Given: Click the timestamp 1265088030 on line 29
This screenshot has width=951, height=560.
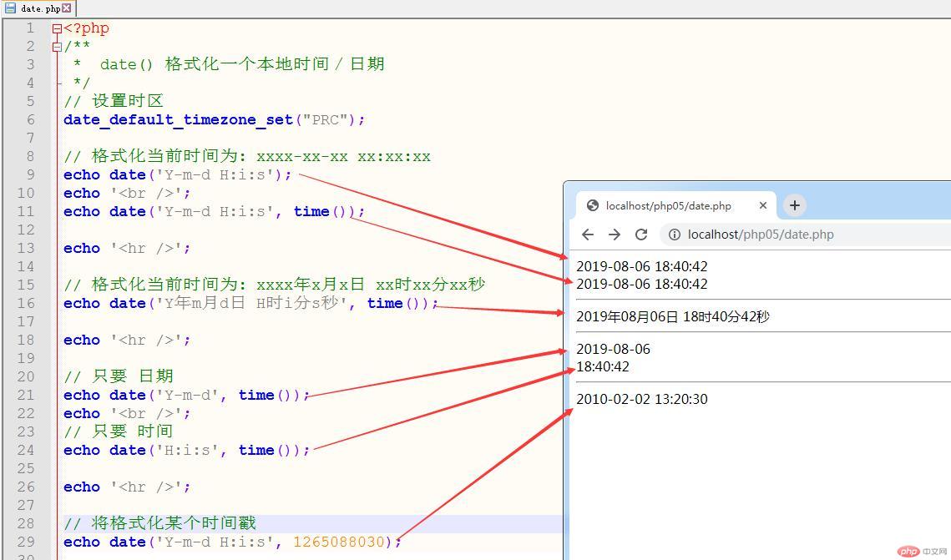Looking at the screenshot, I should click(x=339, y=542).
